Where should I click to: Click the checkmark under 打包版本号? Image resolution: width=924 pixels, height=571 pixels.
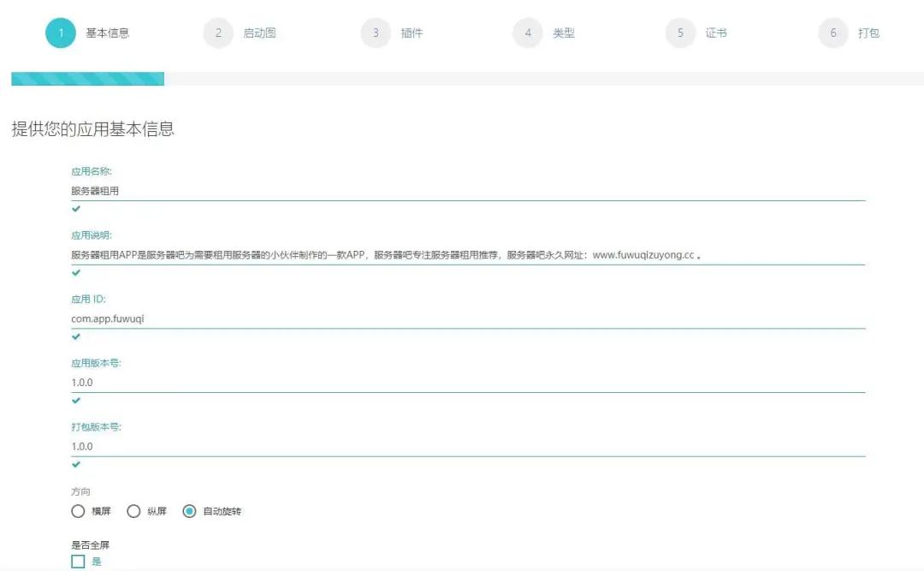click(76, 463)
